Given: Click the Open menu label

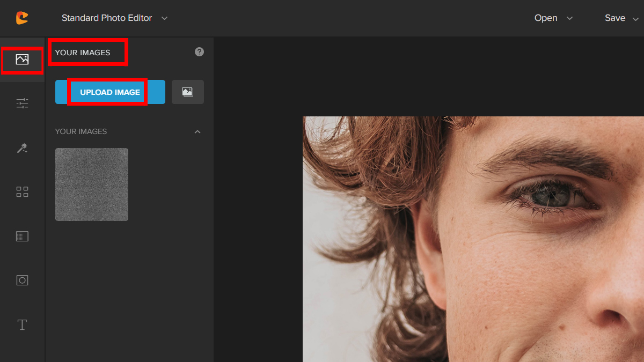Looking at the screenshot, I should (546, 18).
